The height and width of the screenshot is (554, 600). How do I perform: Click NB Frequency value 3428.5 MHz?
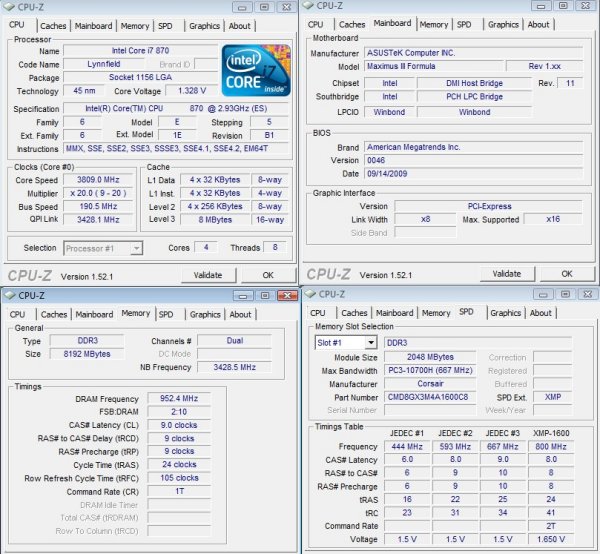pyautogui.click(x=234, y=367)
